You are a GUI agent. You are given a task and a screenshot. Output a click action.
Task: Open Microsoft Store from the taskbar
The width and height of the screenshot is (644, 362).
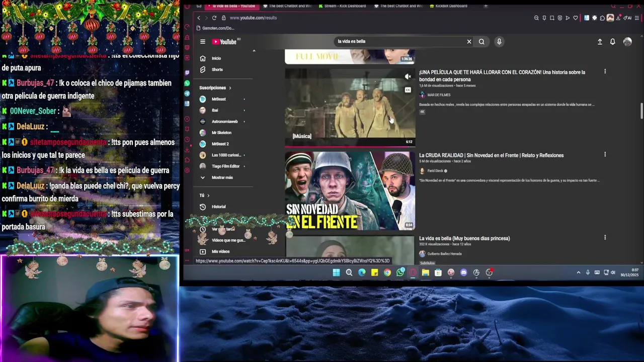click(x=438, y=273)
